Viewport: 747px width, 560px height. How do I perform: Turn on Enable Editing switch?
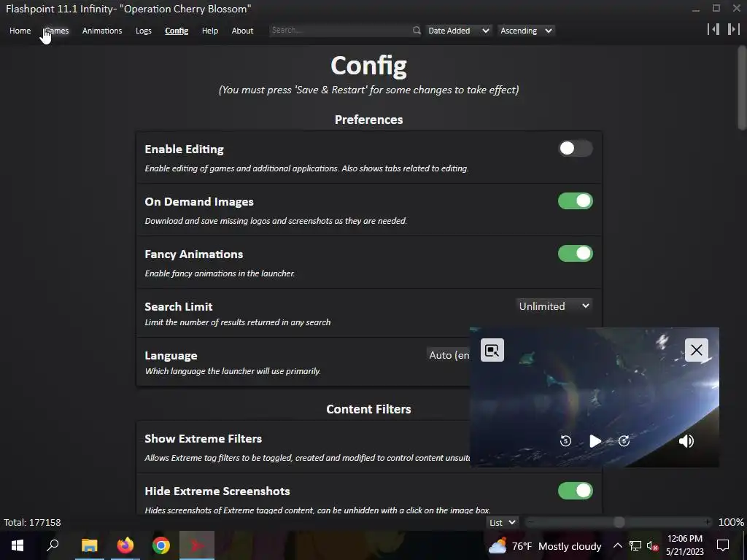[x=575, y=149]
